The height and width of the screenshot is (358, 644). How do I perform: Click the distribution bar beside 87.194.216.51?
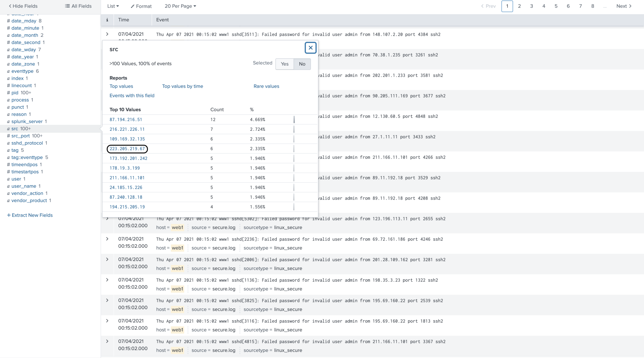pos(294,119)
